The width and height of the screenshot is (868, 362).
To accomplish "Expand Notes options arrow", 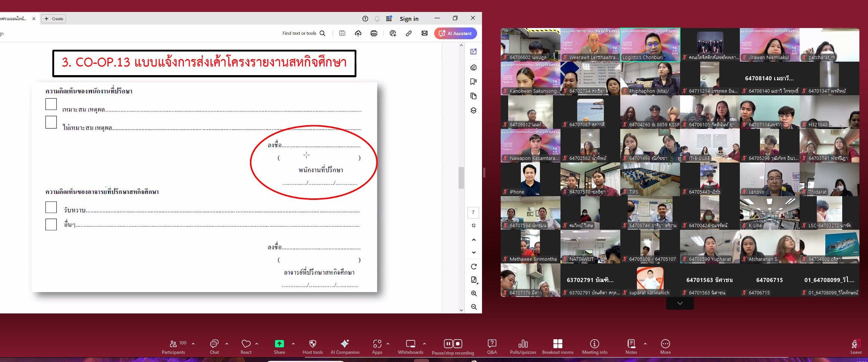I will 645,344.
